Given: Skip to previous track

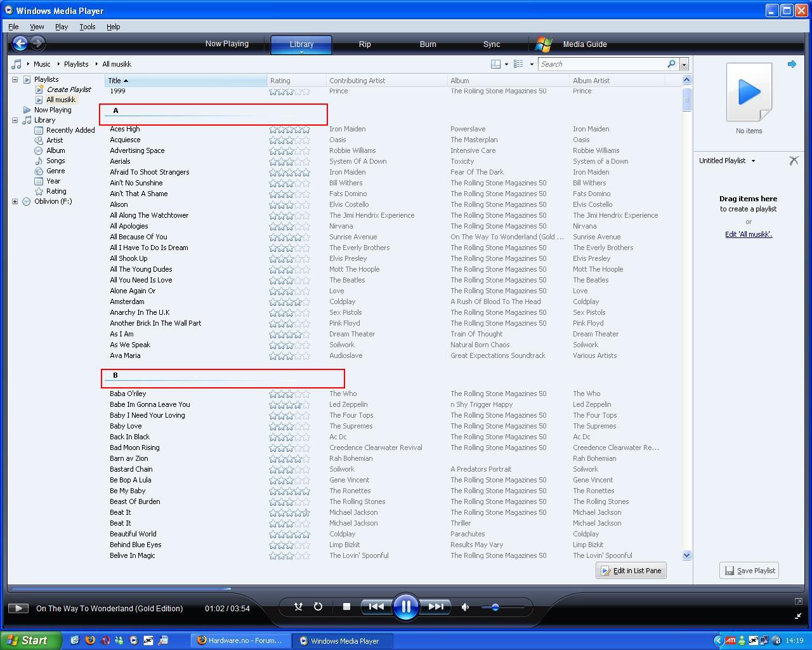Looking at the screenshot, I should (x=376, y=607).
